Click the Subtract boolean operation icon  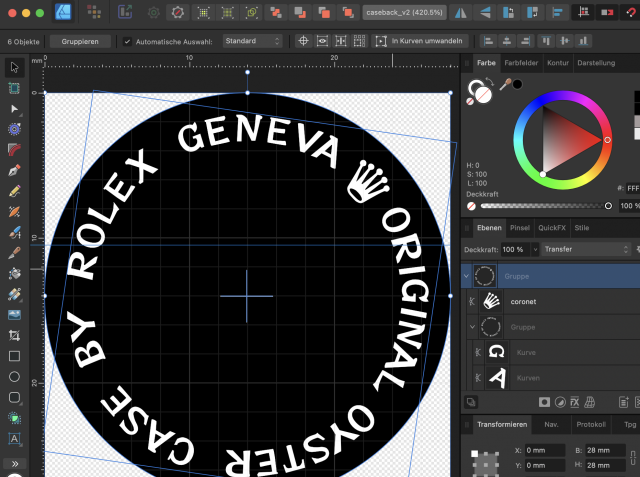[300, 13]
